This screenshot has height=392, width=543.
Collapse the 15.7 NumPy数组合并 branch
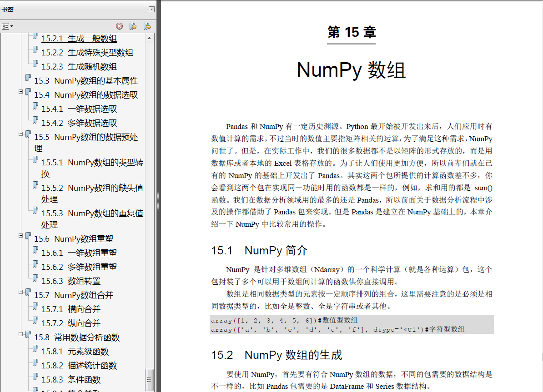click(21, 292)
